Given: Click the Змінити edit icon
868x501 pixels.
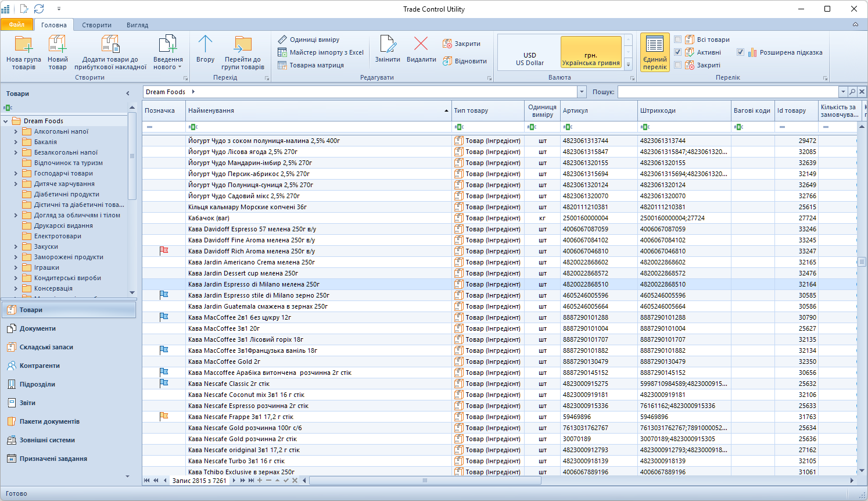Looking at the screenshot, I should coord(388,45).
